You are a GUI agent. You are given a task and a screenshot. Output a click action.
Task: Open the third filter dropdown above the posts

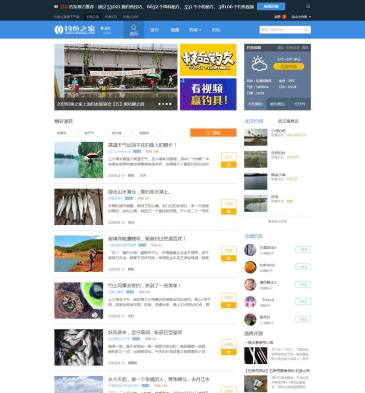pos(121,133)
